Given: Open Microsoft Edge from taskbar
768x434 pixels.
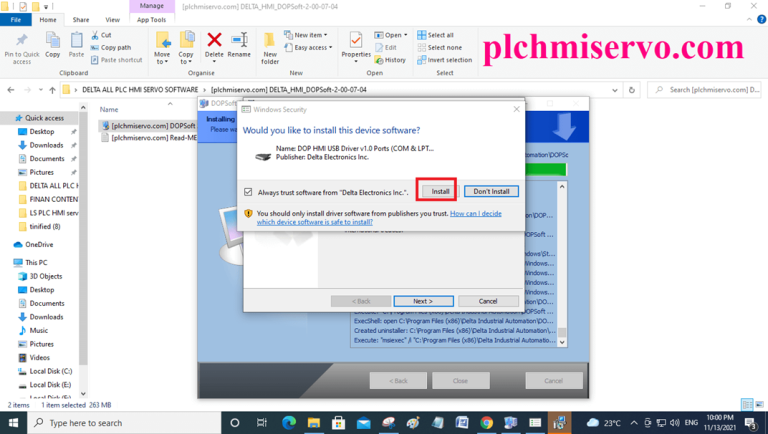Looking at the screenshot, I should [289, 423].
